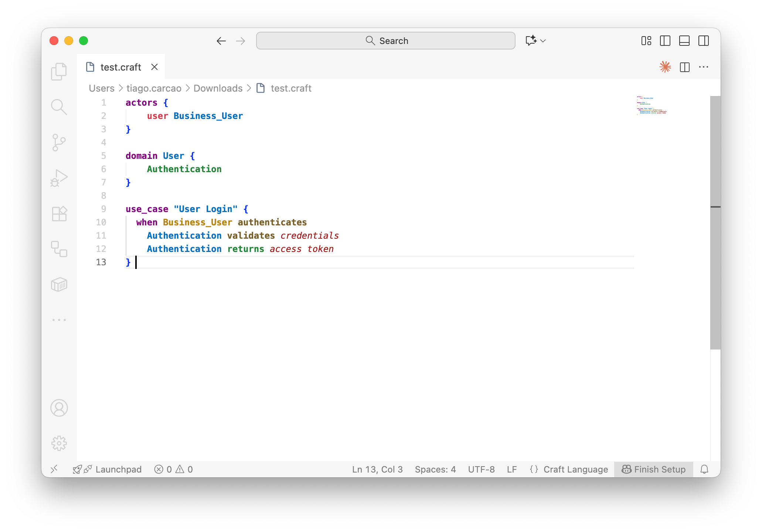Click Users in the breadcrumb
The width and height of the screenshot is (762, 532).
click(x=102, y=88)
